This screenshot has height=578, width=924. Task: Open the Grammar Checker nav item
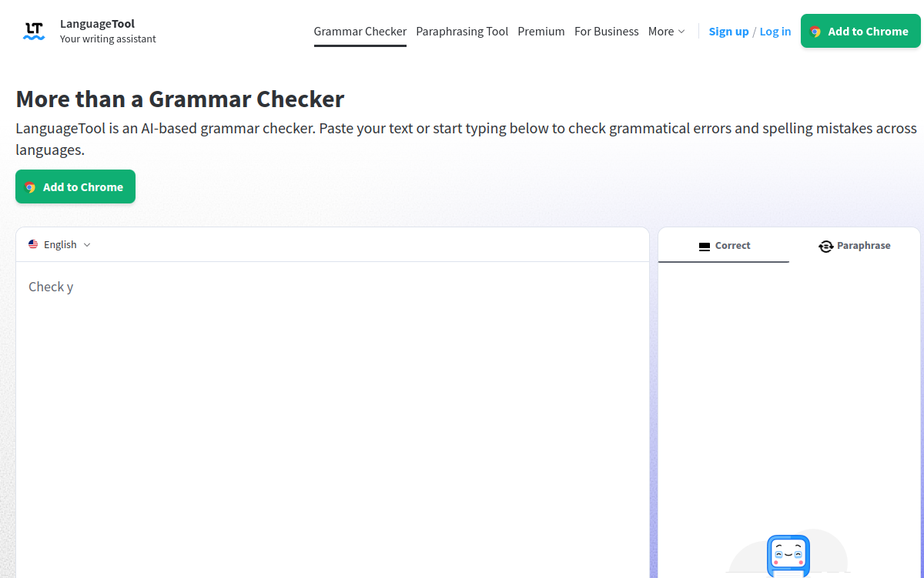[x=360, y=32]
